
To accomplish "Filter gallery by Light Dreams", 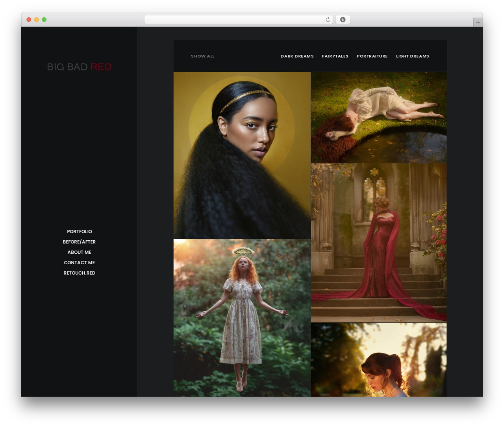I will (413, 56).
